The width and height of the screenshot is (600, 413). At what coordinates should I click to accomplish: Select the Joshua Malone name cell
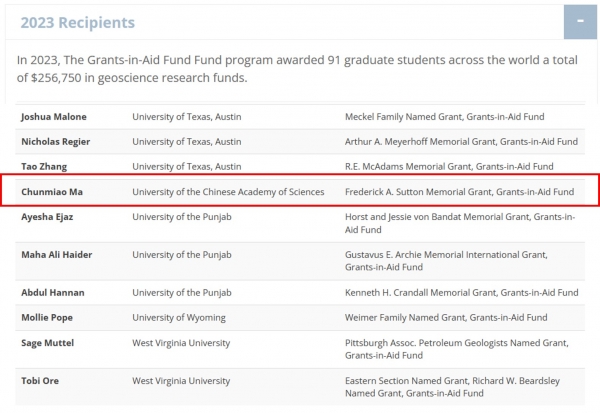tap(54, 117)
